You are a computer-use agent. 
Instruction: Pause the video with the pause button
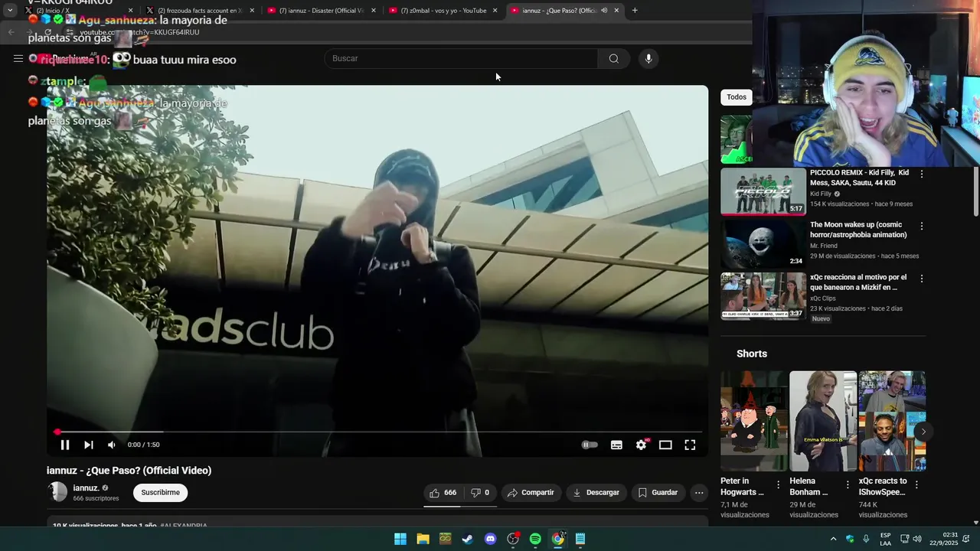click(65, 445)
